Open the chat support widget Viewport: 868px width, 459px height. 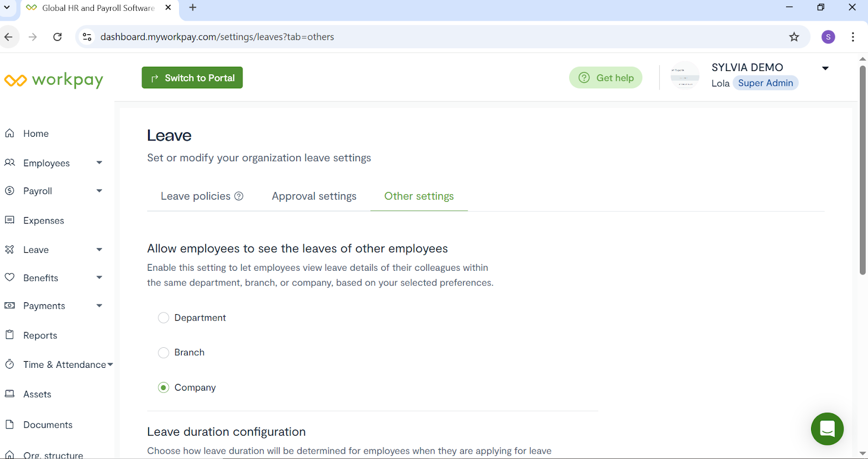click(827, 429)
